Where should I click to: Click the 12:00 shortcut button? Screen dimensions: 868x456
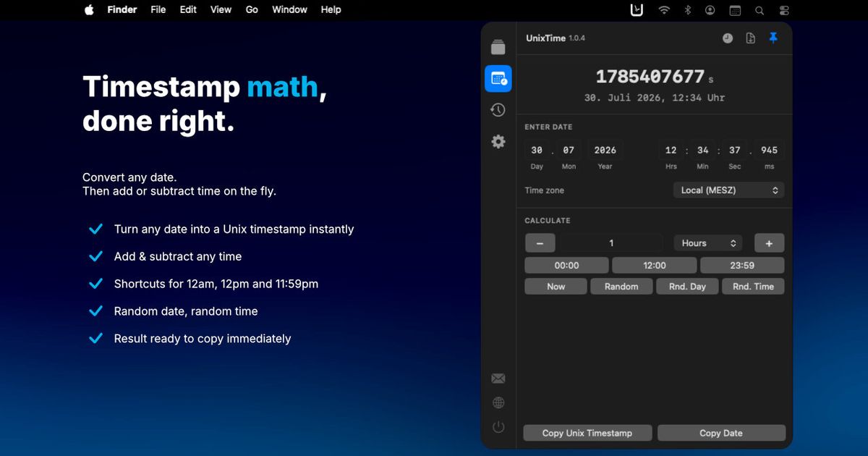(x=655, y=266)
